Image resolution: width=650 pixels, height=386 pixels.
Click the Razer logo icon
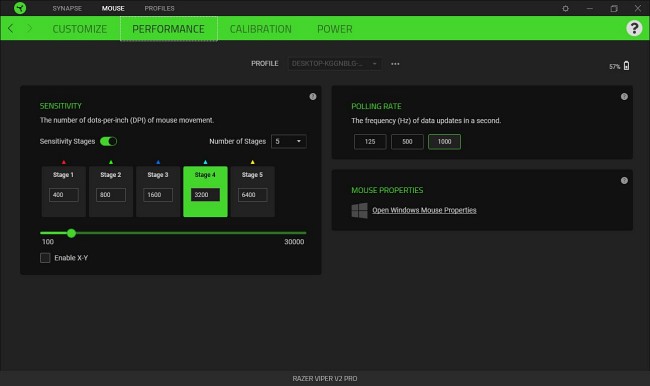19,8
